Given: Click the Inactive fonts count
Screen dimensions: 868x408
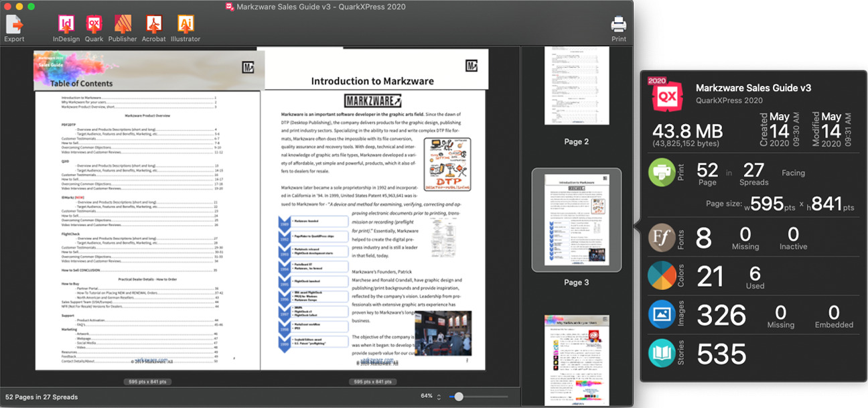Looking at the screenshot, I should [x=793, y=239].
